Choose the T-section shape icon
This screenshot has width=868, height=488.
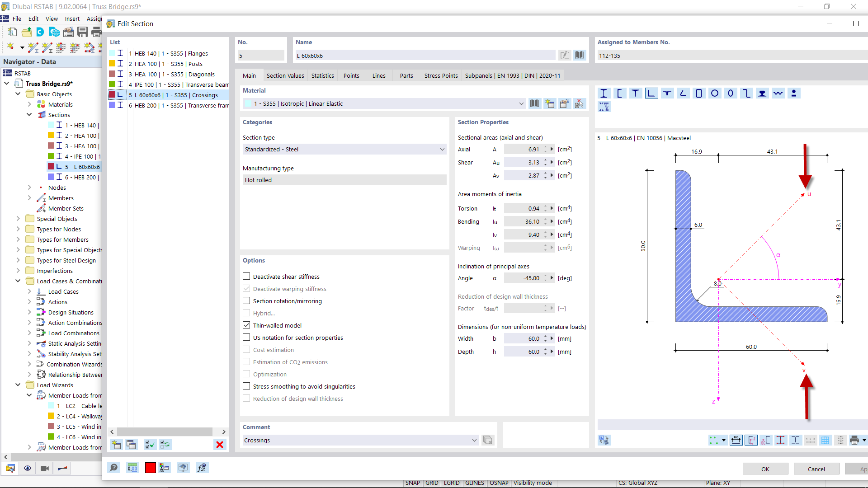[x=635, y=94]
